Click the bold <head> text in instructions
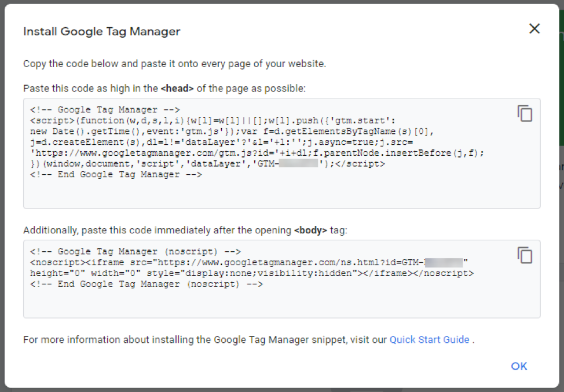 coord(177,88)
